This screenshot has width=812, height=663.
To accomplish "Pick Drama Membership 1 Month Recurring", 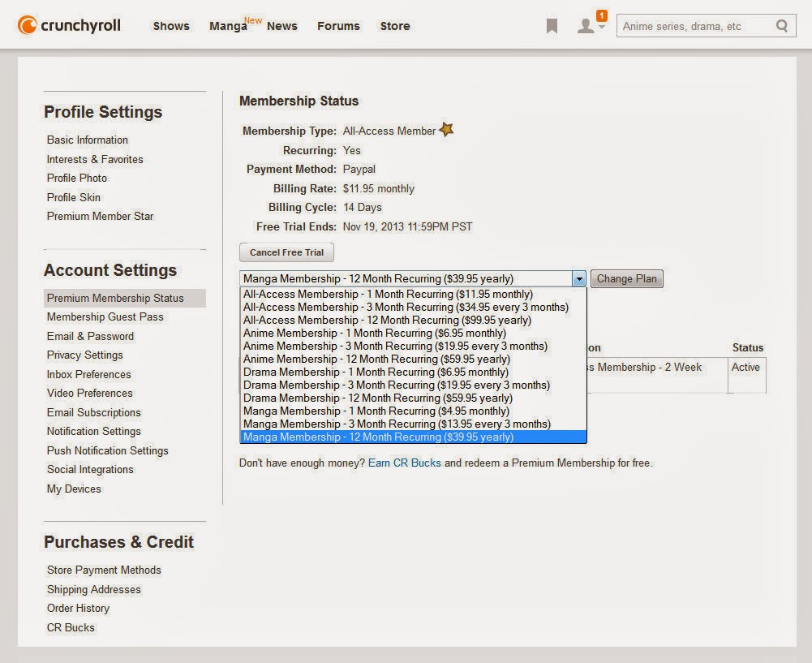I will [x=413, y=372].
